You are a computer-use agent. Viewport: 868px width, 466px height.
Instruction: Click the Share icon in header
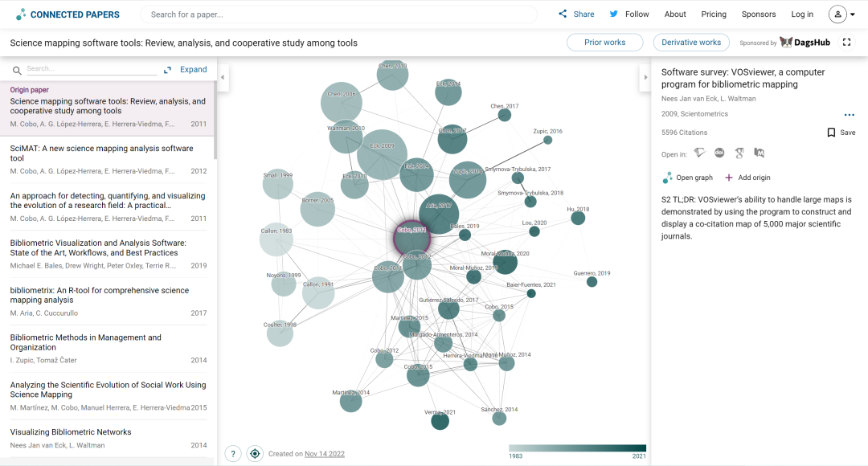[563, 14]
